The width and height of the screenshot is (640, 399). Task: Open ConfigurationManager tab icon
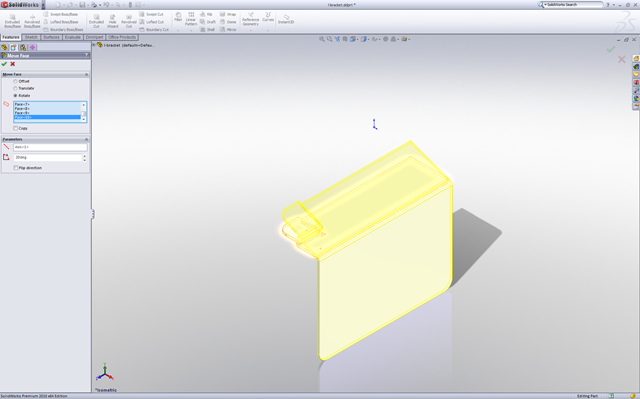[23, 47]
